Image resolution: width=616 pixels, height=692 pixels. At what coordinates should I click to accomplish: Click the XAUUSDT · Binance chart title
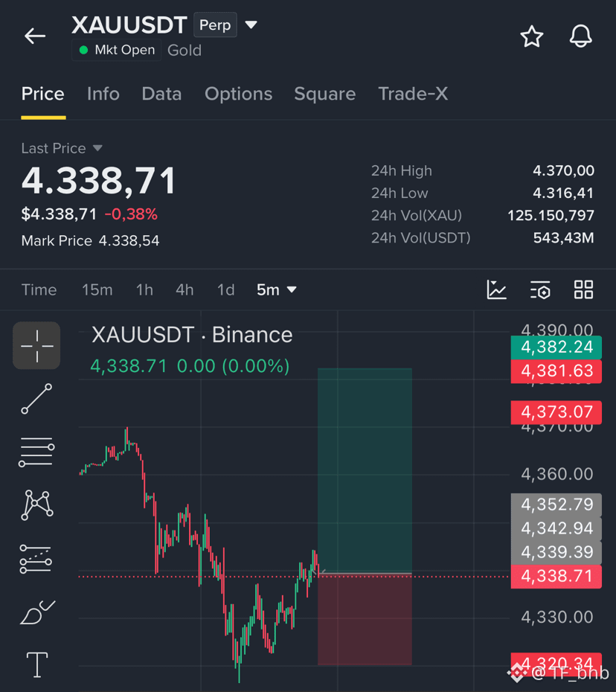click(192, 335)
